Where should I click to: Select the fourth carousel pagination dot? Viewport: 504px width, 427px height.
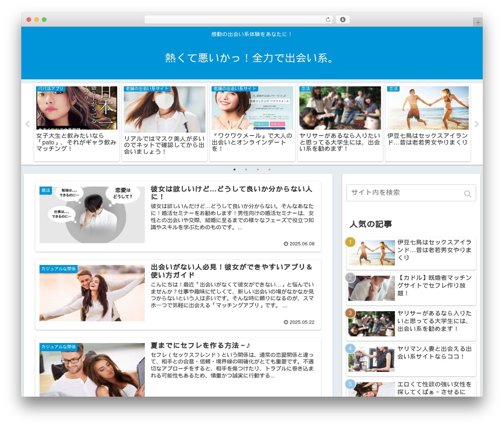pos(269,169)
